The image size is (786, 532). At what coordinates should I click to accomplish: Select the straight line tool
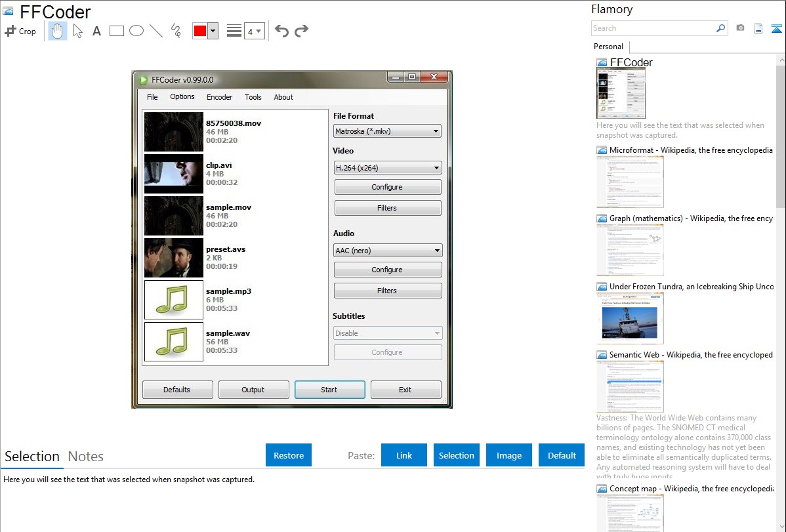click(x=156, y=31)
